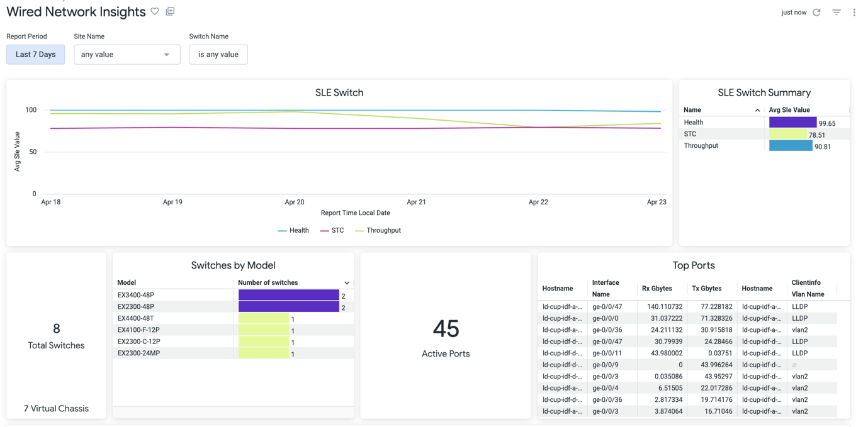
Task: Open the three-dot dashboard actions menu
Action: [854, 12]
